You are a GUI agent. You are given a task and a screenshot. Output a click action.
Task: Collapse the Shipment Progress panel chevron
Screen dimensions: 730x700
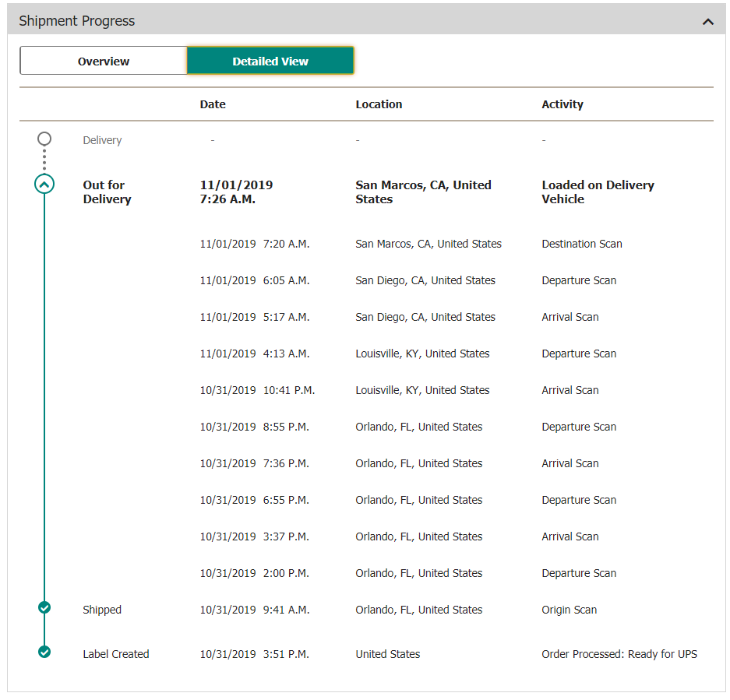tap(707, 21)
